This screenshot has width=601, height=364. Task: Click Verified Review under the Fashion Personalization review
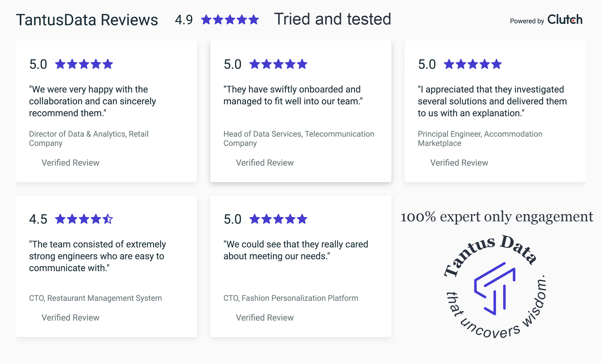pos(265,318)
